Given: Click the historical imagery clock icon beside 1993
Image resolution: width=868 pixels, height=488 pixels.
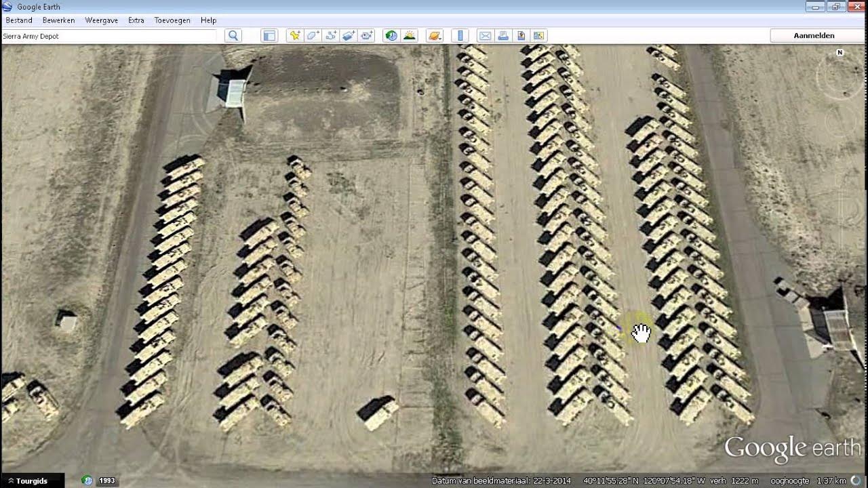Looking at the screenshot, I should (87, 481).
